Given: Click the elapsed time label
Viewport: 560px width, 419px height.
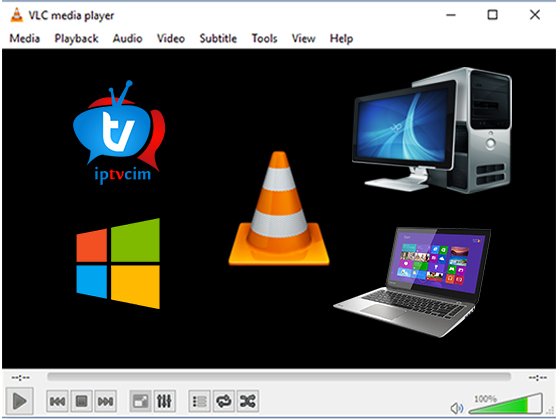Looking at the screenshot, I should tap(21, 377).
